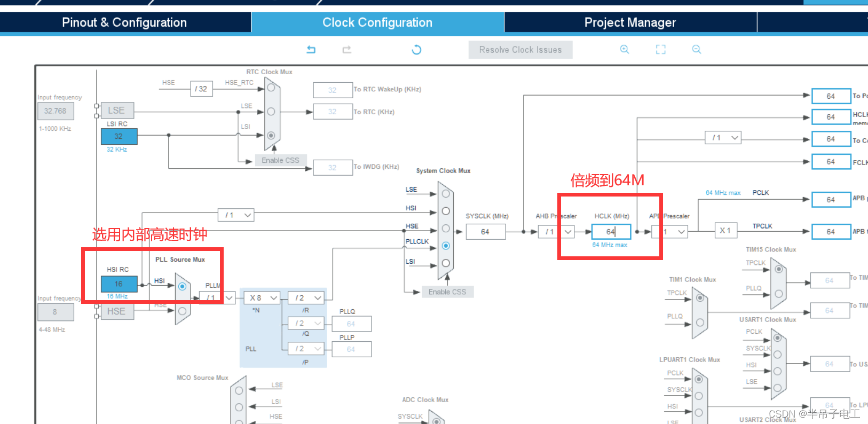Viewport: 868px width, 424px height.
Task: Click the HSE input frequency field
Action: 56,312
